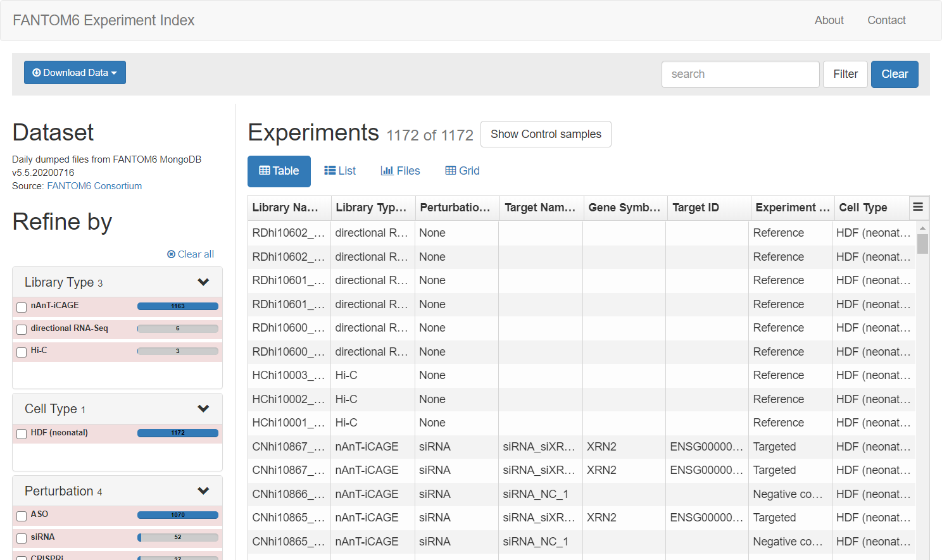Select the first RDhi10602 row name cell

point(289,233)
